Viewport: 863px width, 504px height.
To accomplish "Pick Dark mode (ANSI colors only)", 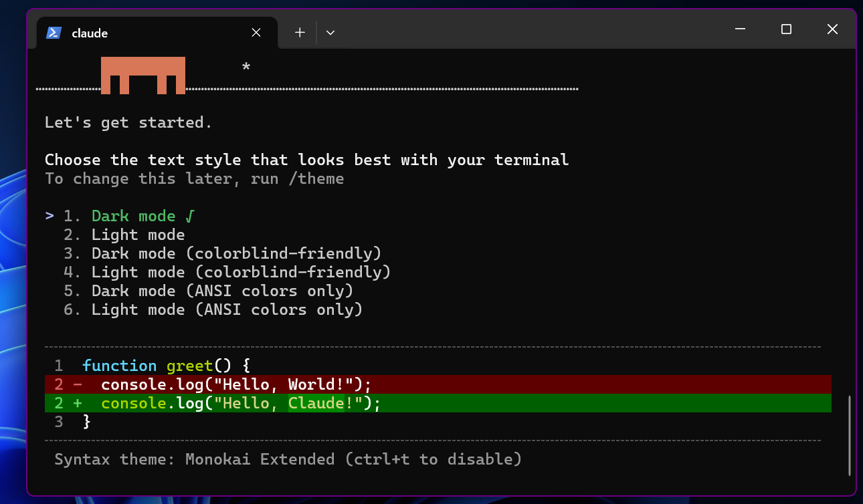I will click(209, 291).
